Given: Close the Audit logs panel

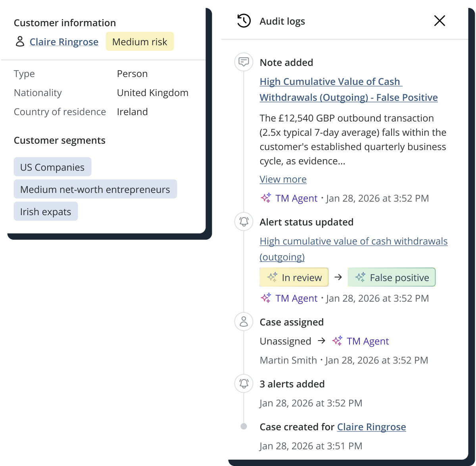Looking at the screenshot, I should point(440,21).
